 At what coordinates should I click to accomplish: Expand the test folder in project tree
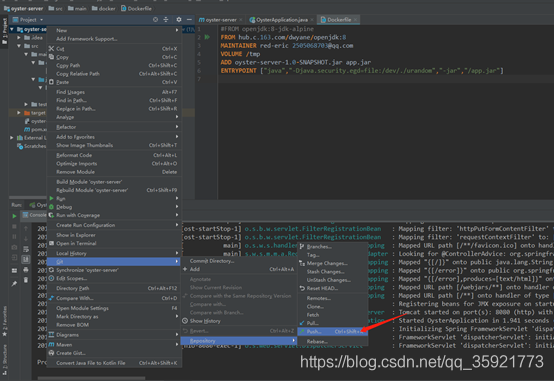tap(26, 104)
